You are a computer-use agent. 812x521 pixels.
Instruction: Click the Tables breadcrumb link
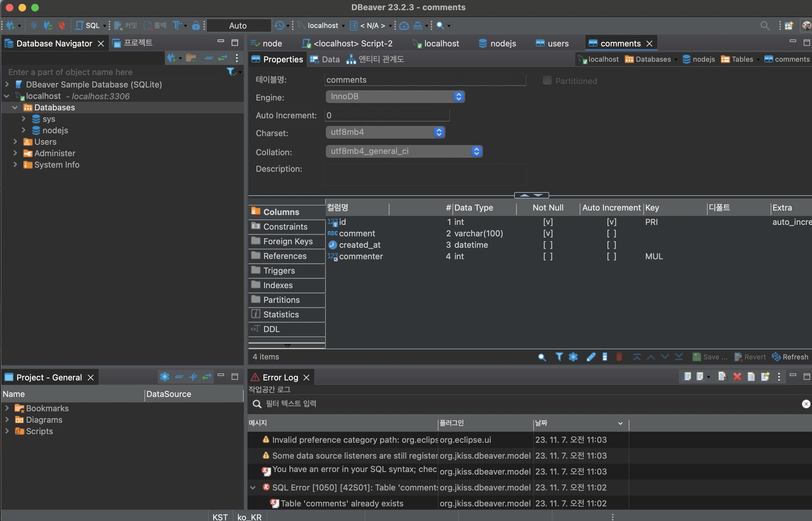[x=738, y=59]
